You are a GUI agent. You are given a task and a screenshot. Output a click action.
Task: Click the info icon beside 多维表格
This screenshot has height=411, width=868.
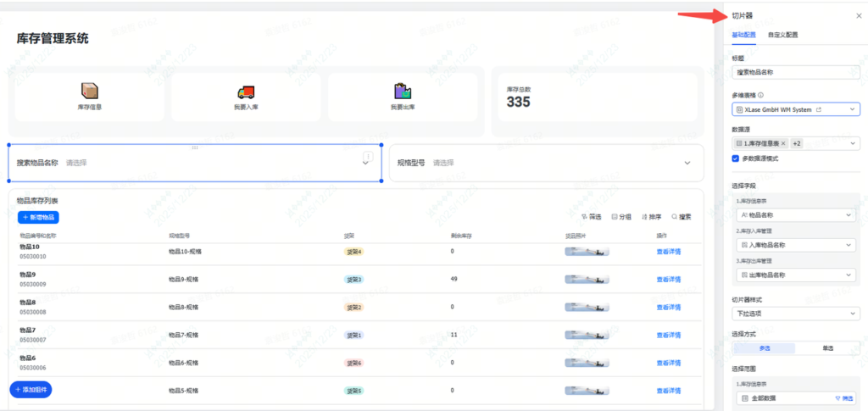pos(760,95)
